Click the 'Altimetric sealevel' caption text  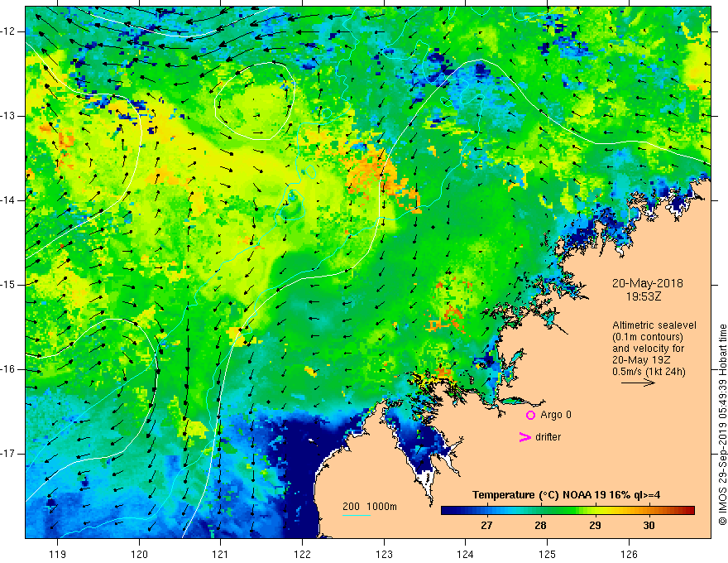(x=654, y=325)
